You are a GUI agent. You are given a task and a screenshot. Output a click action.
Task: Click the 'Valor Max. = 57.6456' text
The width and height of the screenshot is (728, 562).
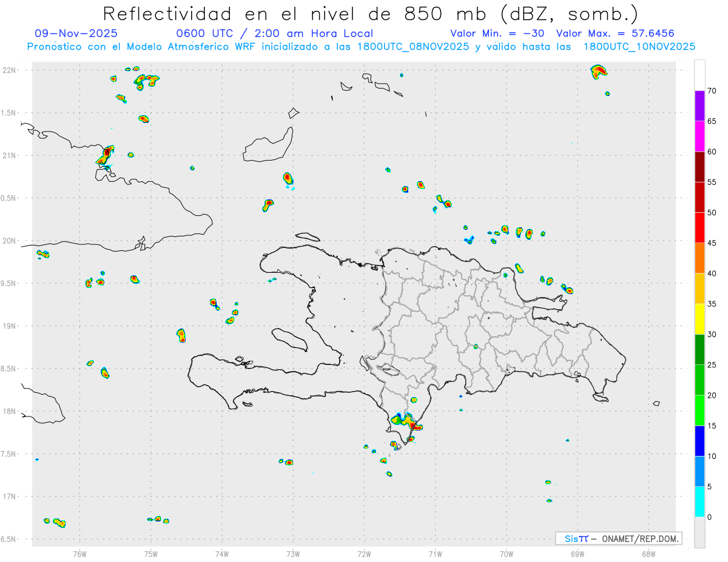pos(615,33)
